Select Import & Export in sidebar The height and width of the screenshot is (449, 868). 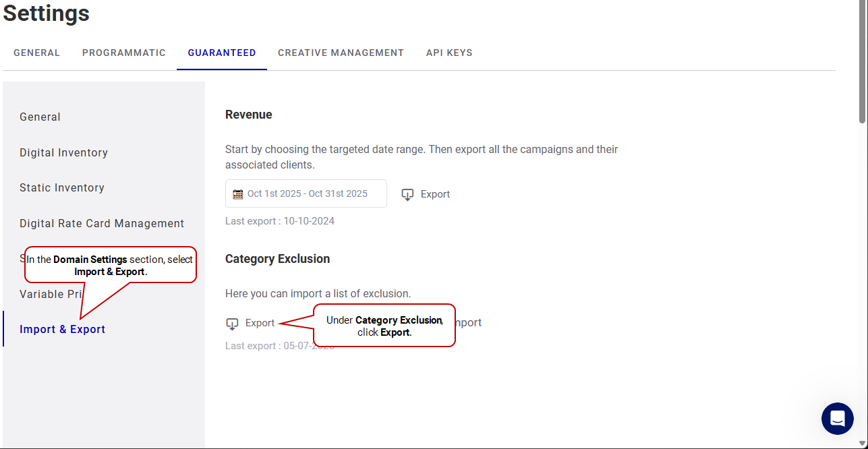[x=63, y=330]
